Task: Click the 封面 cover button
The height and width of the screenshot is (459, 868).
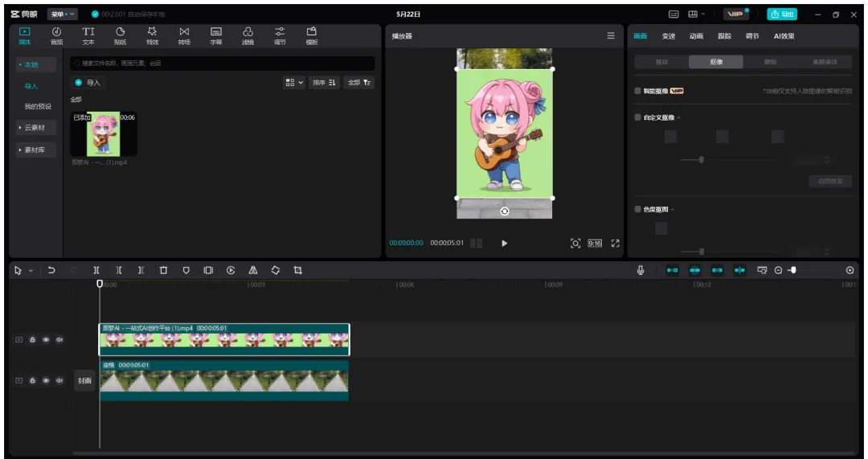Action: pyautogui.click(x=84, y=381)
